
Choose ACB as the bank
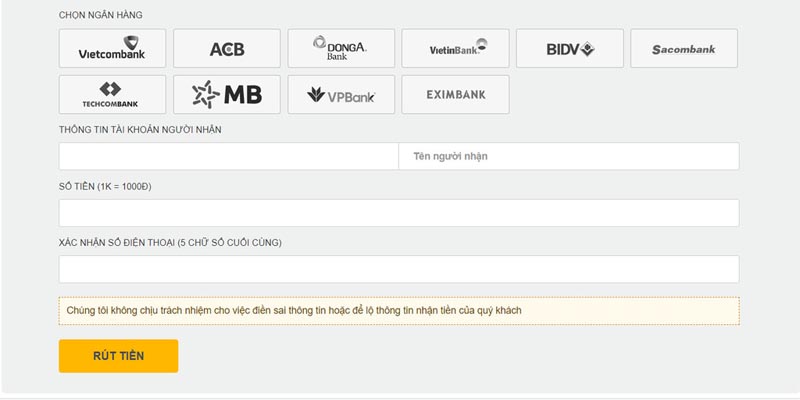click(x=227, y=48)
